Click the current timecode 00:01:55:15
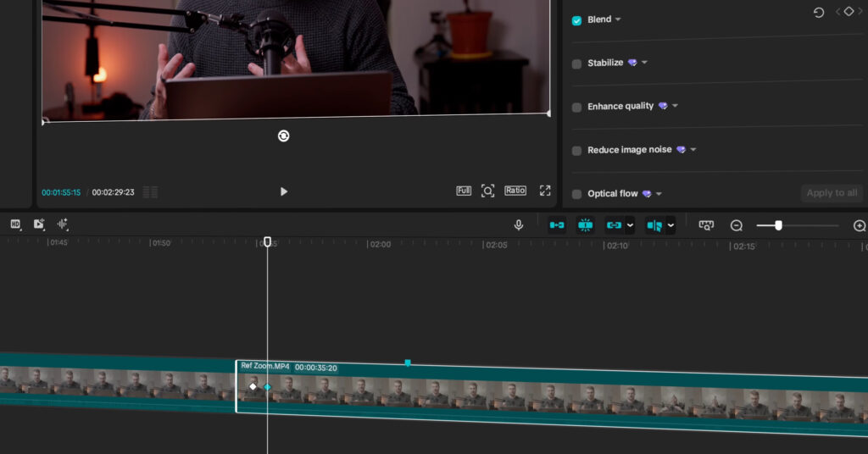Screen dimensions: 868x454 click(x=61, y=192)
